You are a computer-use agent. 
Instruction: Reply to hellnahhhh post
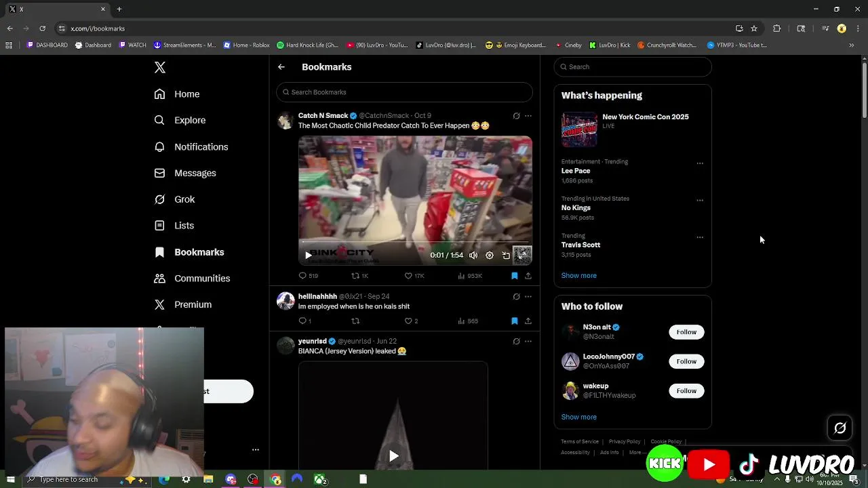305,321
